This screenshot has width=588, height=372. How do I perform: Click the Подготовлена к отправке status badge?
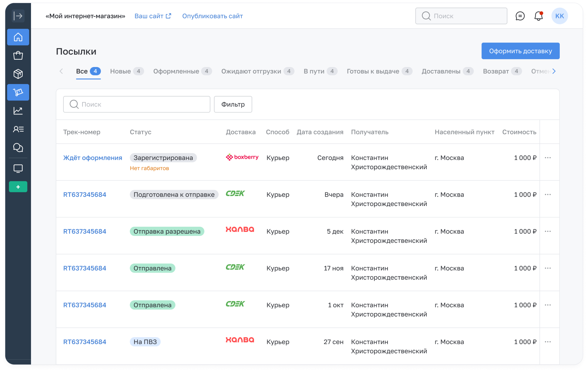[174, 194]
